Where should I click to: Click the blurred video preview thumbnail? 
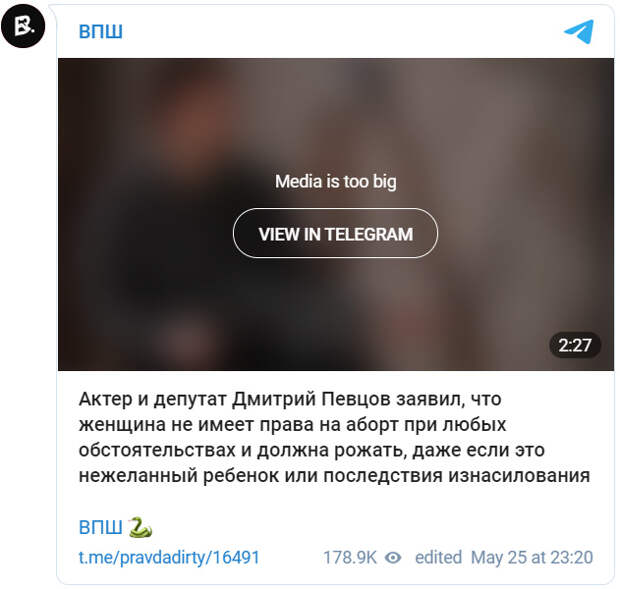[x=336, y=214]
